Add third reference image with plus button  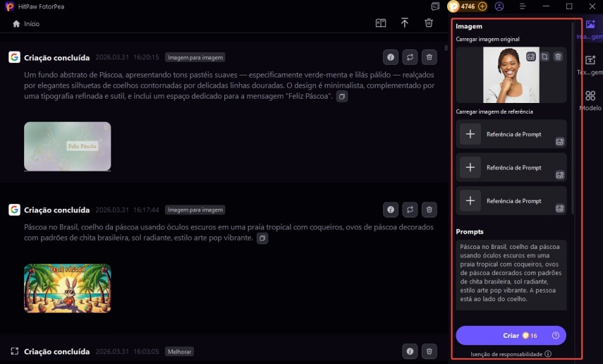click(470, 200)
